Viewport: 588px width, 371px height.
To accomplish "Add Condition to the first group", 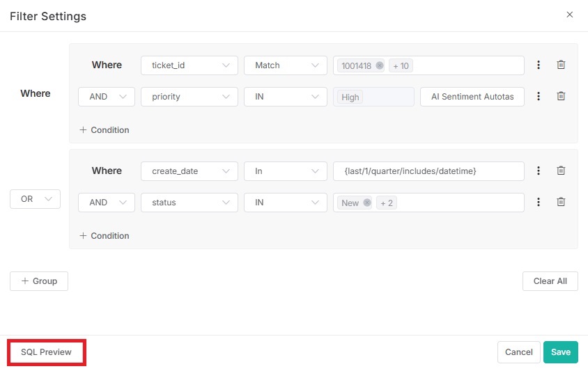I will 105,130.
